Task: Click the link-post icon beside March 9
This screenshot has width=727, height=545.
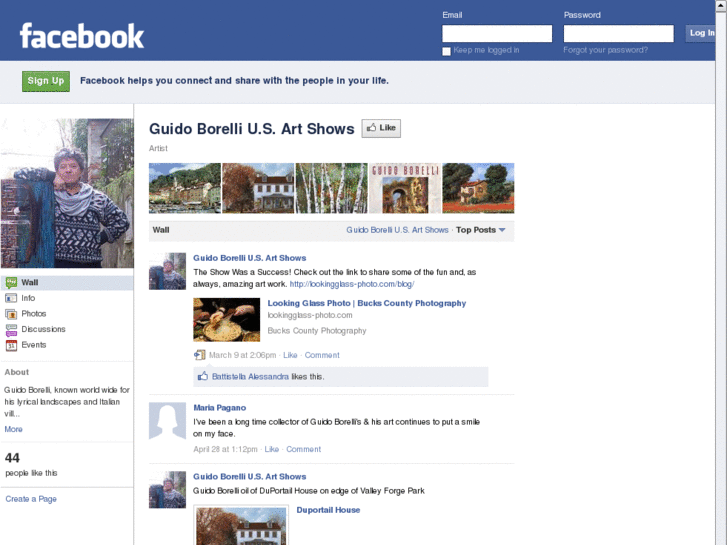Action: point(199,355)
